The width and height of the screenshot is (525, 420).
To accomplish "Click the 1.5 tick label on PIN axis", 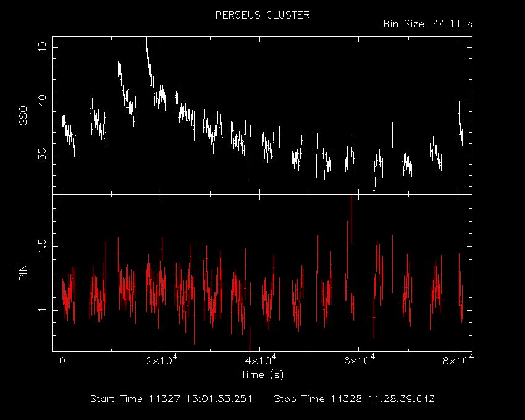I will [43, 246].
